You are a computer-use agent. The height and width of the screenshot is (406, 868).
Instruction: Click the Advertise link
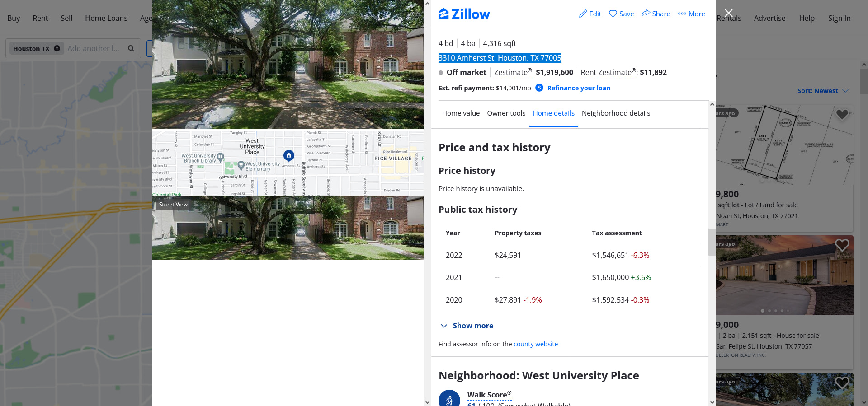[x=769, y=18]
